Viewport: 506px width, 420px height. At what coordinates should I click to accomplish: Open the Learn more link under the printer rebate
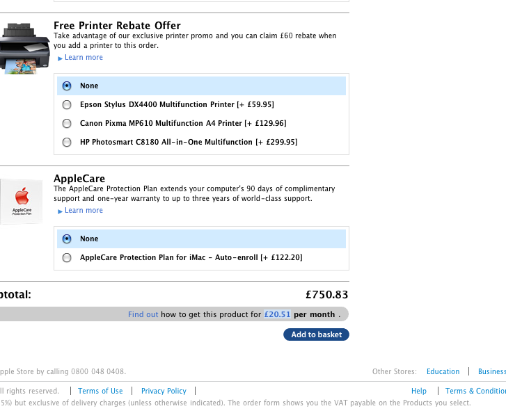click(84, 58)
